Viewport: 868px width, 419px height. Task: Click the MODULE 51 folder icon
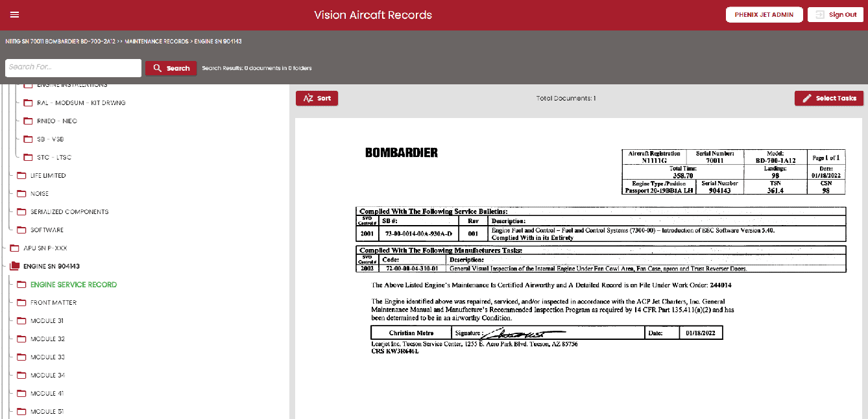[21, 412]
